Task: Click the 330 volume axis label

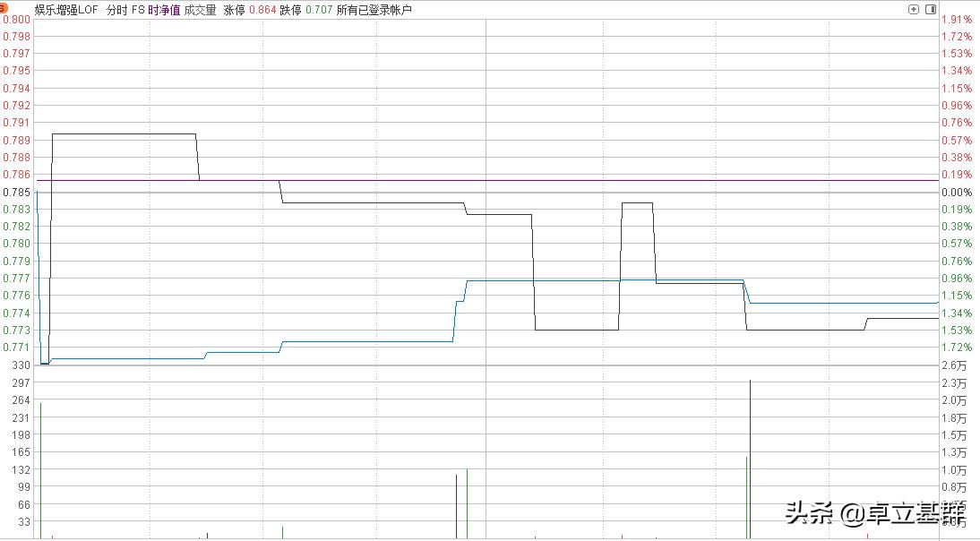Action: pyautogui.click(x=21, y=365)
